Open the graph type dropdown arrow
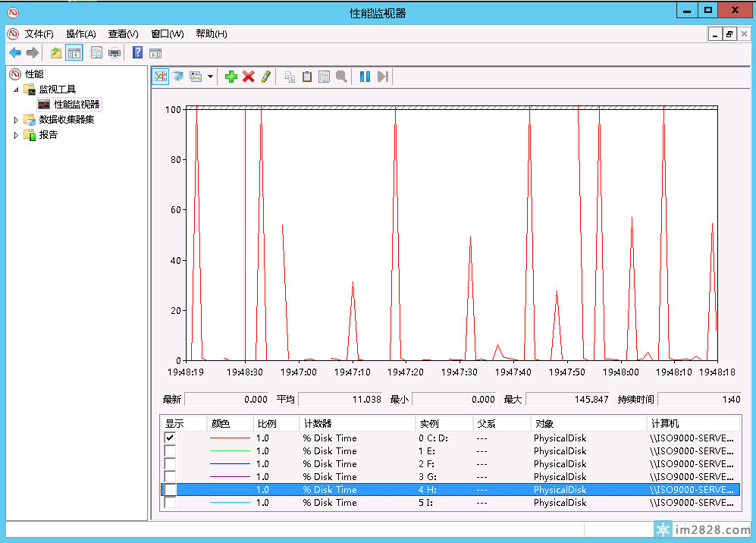The image size is (756, 543). coord(210,77)
